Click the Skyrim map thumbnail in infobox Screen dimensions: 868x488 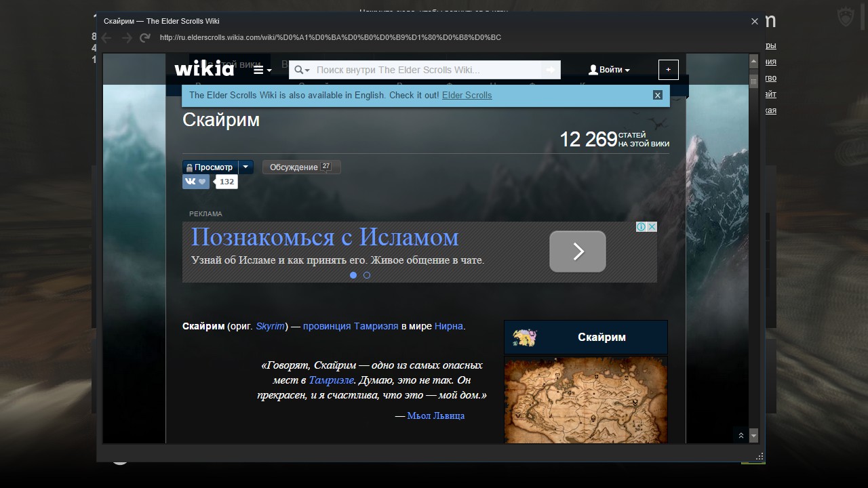pos(586,400)
